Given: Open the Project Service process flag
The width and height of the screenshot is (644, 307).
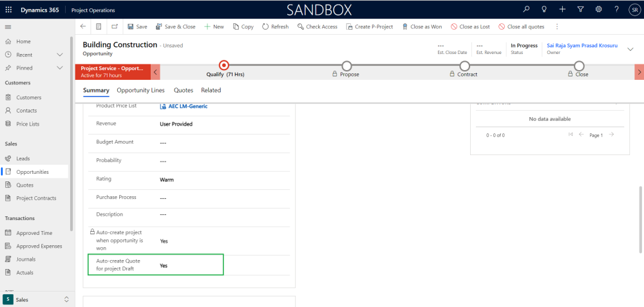Looking at the screenshot, I should pyautogui.click(x=113, y=72).
